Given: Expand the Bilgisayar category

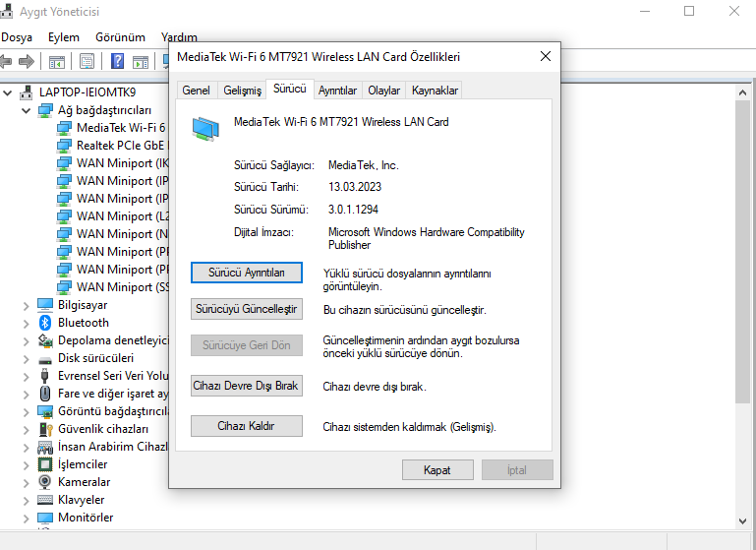Looking at the screenshot, I should (x=26, y=306).
